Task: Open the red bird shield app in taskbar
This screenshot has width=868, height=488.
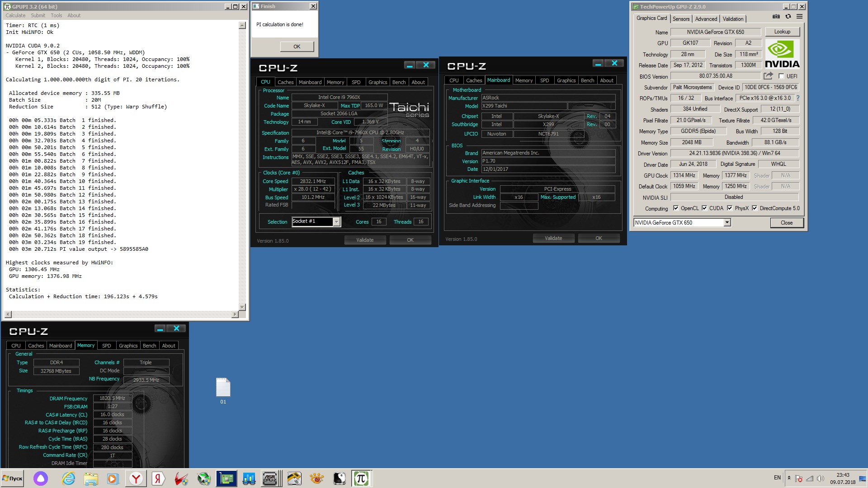Action: [x=181, y=479]
